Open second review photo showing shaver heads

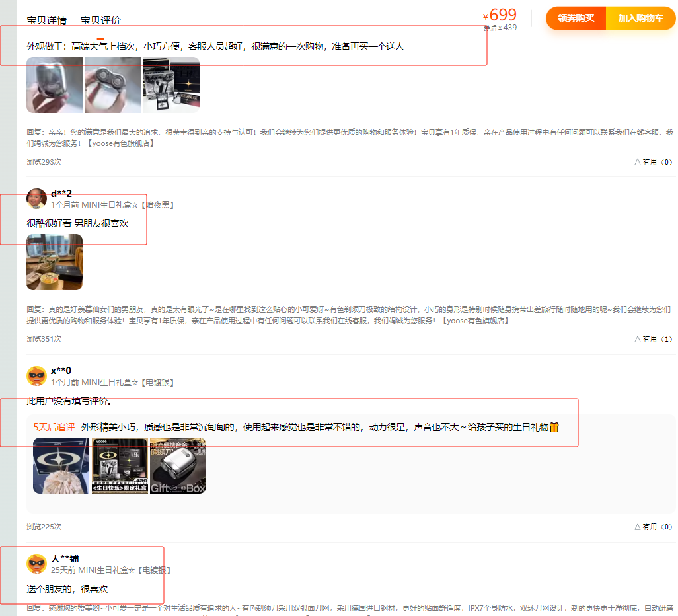pos(113,85)
